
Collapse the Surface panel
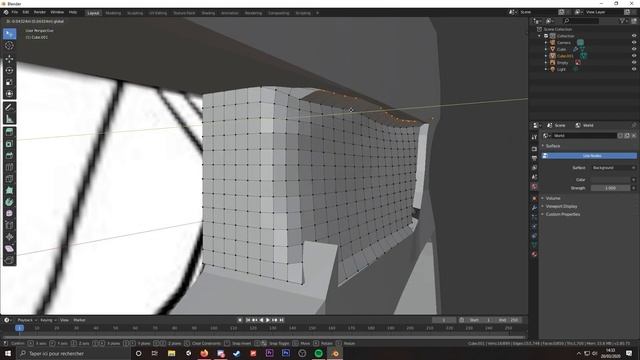(x=553, y=146)
